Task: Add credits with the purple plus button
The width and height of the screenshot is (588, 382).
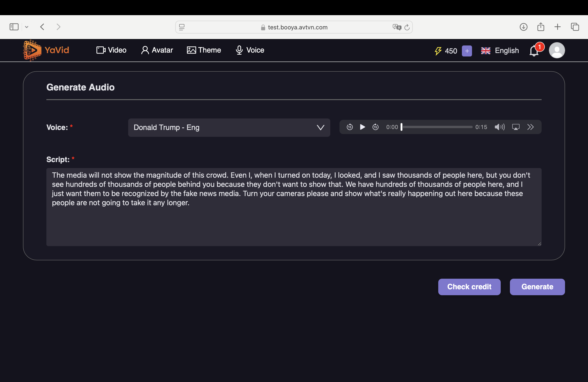Action: 467,51
